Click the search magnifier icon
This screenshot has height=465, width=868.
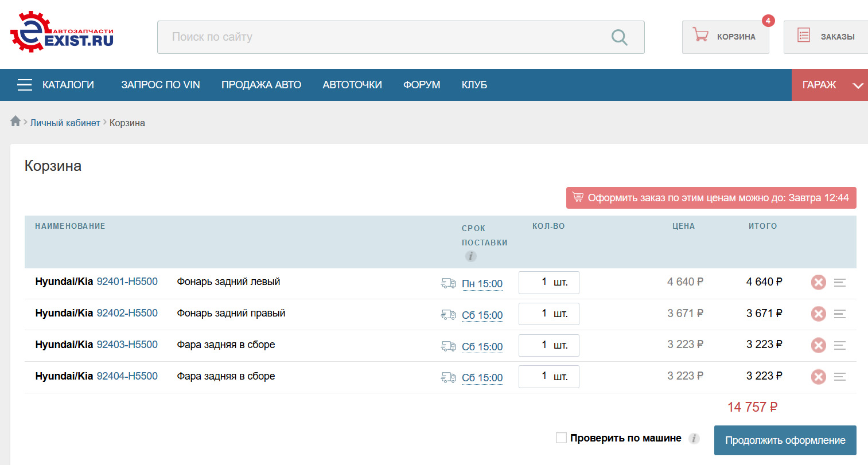tap(619, 37)
